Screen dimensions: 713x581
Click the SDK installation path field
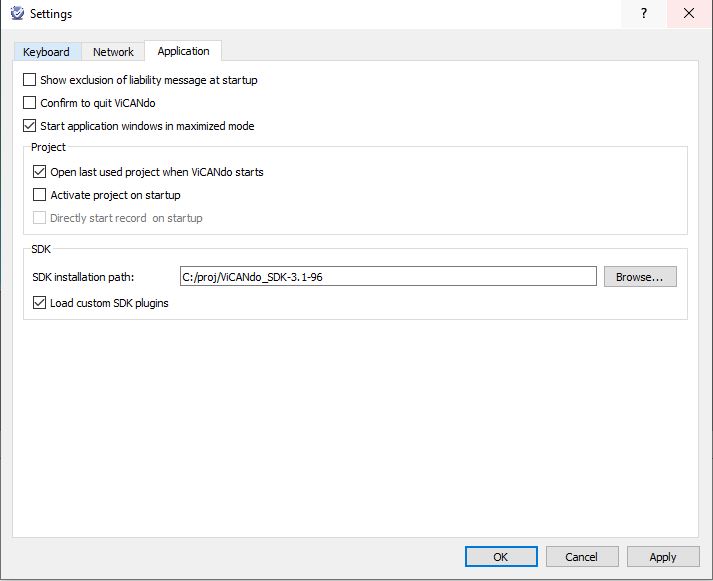[388, 276]
